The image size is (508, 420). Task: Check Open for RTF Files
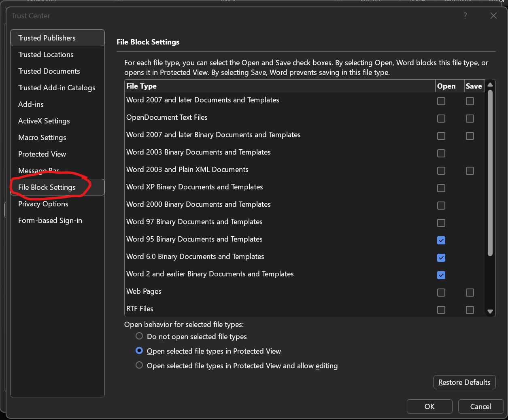point(441,310)
